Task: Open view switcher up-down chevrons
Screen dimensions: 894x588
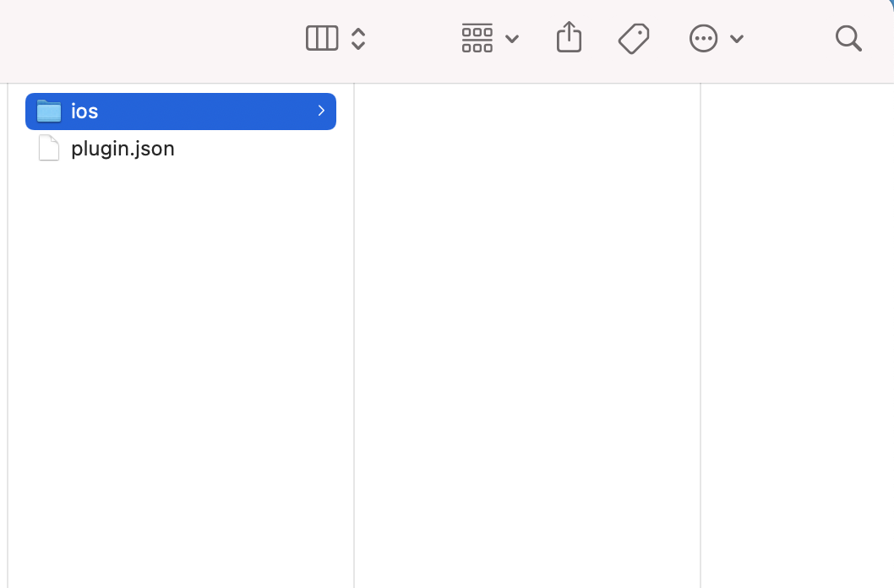Action: [358, 39]
